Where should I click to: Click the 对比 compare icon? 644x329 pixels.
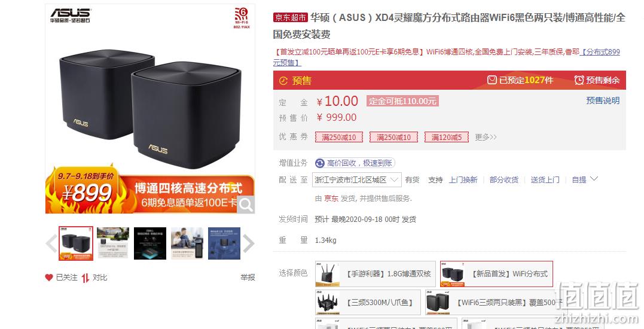pos(85,278)
